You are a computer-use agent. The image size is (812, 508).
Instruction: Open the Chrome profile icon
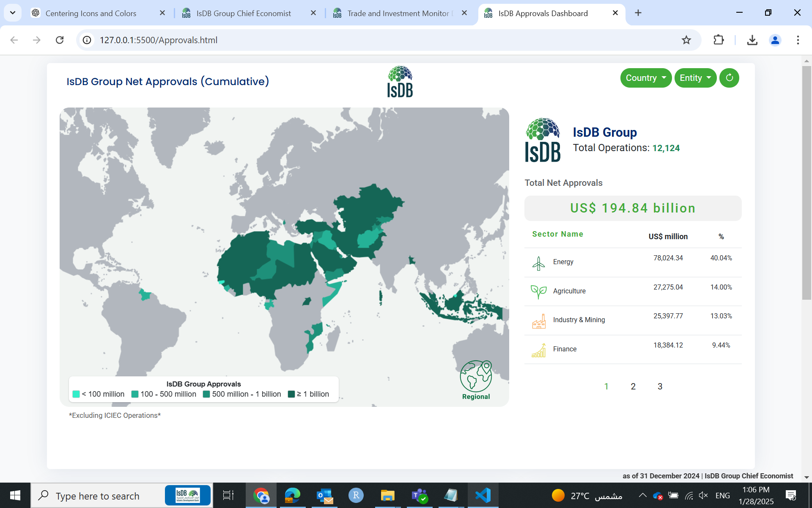[775, 40]
